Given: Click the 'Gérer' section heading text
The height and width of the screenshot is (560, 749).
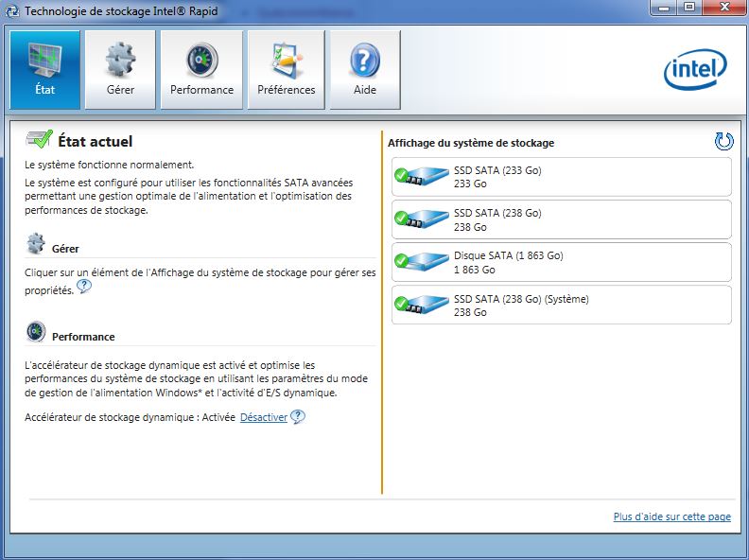Looking at the screenshot, I should coord(65,249).
